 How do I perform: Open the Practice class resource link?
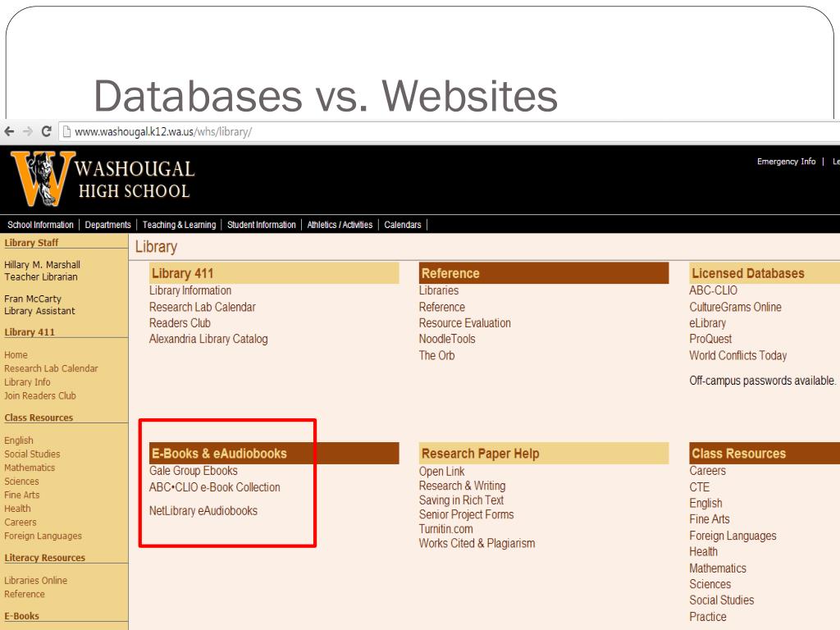click(708, 617)
